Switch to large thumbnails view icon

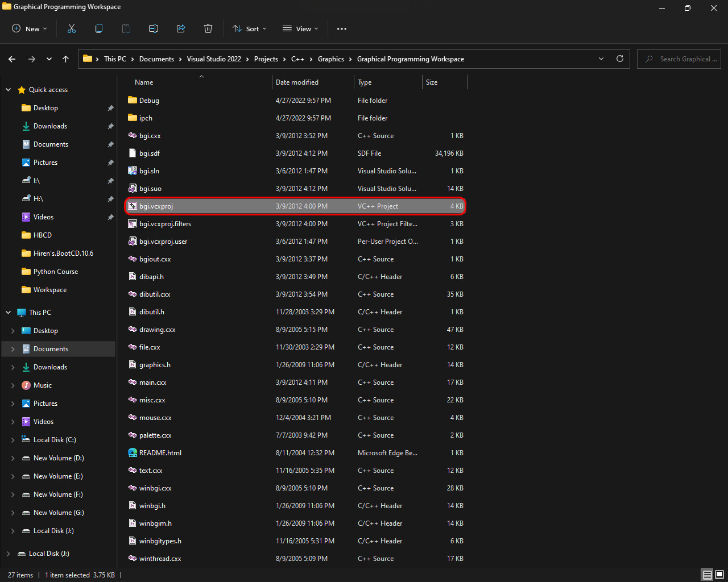click(x=719, y=575)
